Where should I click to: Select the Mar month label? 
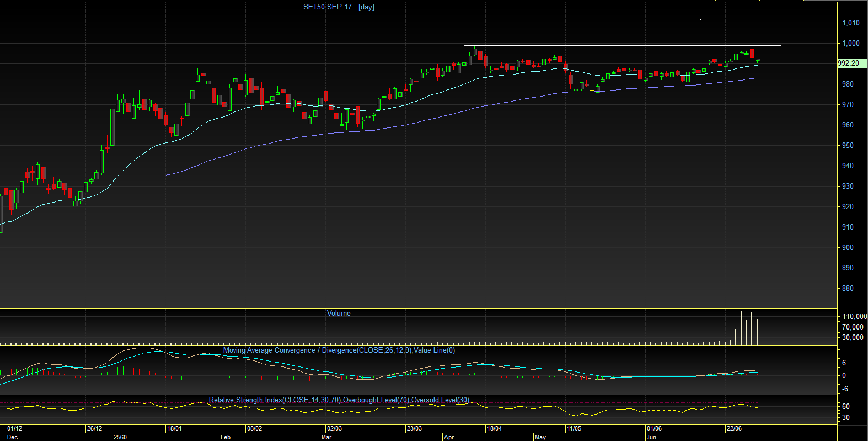pyautogui.click(x=326, y=437)
